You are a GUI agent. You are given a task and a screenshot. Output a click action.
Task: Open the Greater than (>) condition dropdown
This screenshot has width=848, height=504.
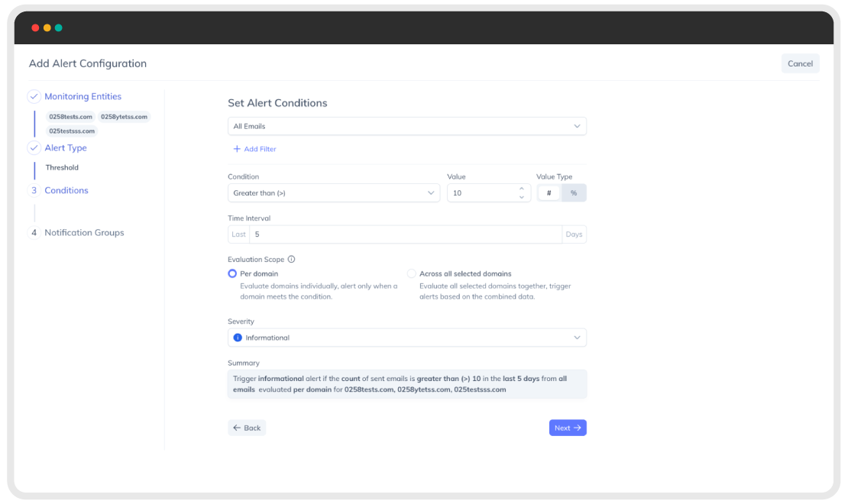tap(334, 193)
